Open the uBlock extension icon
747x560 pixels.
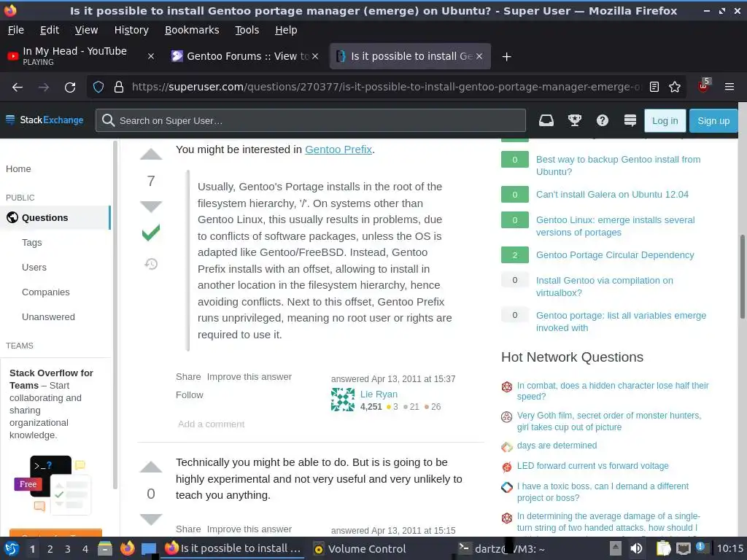(704, 86)
